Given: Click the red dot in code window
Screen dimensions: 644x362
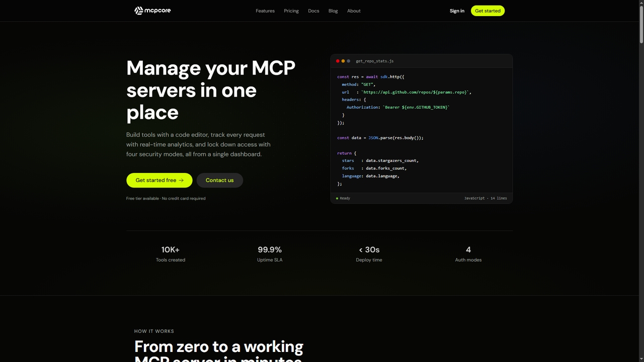Looking at the screenshot, I should click(x=338, y=61).
